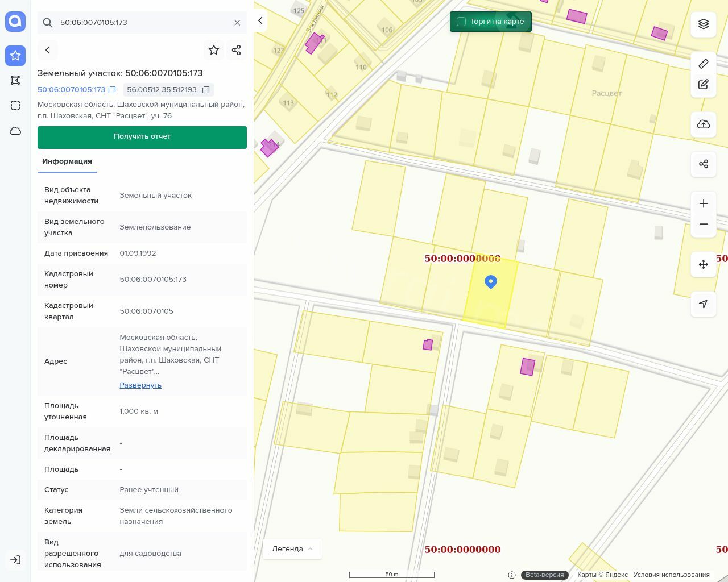Expand the full address via Развернуть
Viewport: 728px width, 582px height.
pos(140,385)
